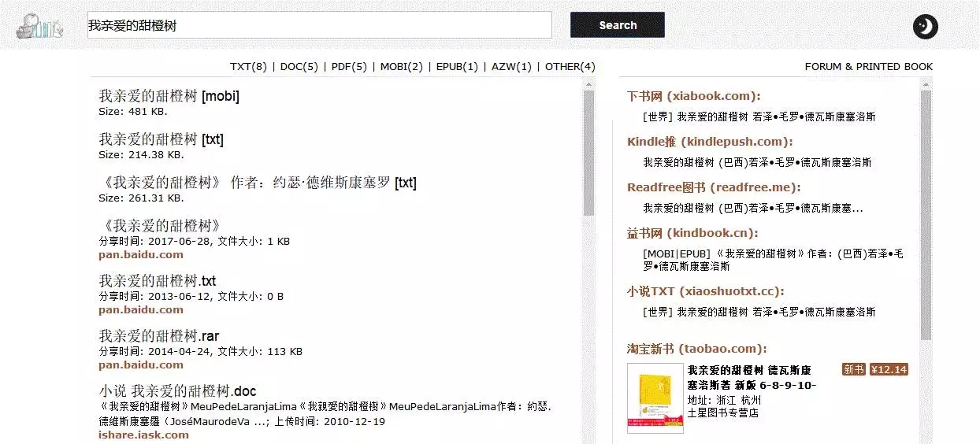Select the EPUB(1) filter
This screenshot has height=444, width=980.
[457, 67]
